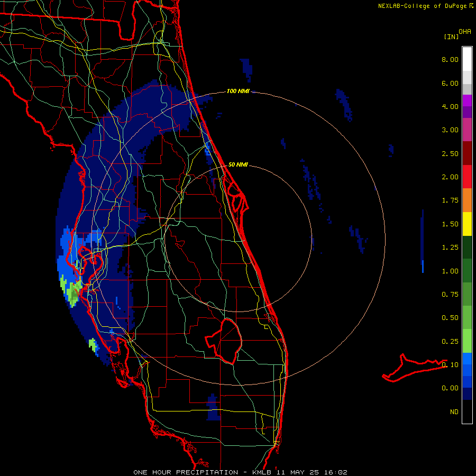Click the 11 MAY 25 date text
476x476 pixels.
[298, 472]
